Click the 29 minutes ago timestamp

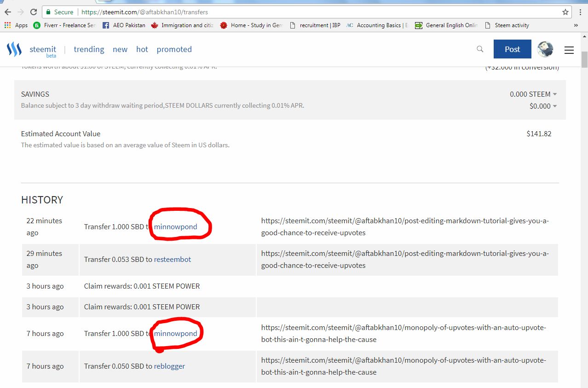click(44, 259)
